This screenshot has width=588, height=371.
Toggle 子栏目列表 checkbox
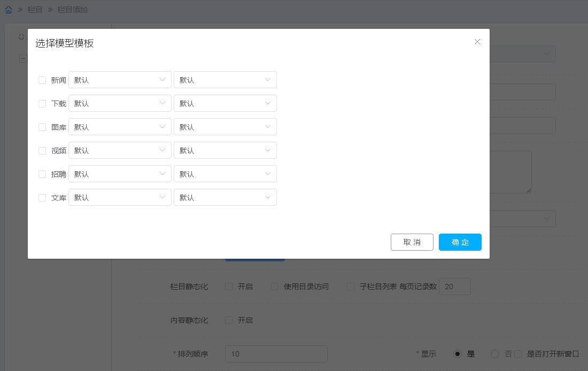coord(351,287)
